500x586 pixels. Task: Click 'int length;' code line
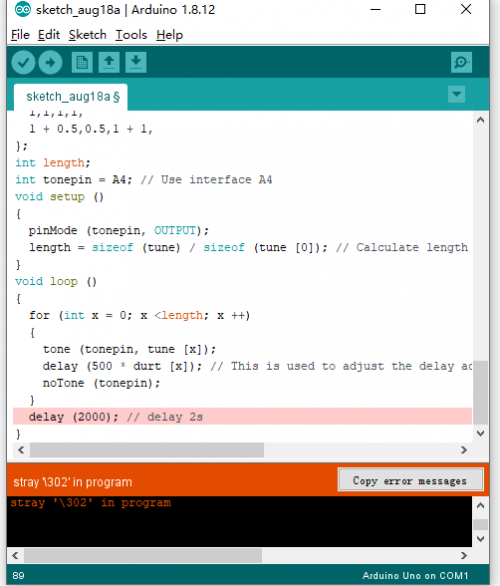(x=53, y=163)
